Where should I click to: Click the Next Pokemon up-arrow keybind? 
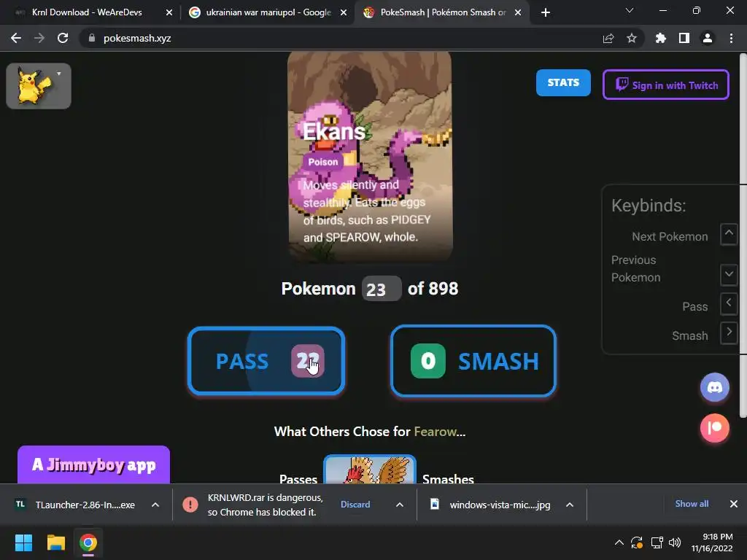point(729,234)
